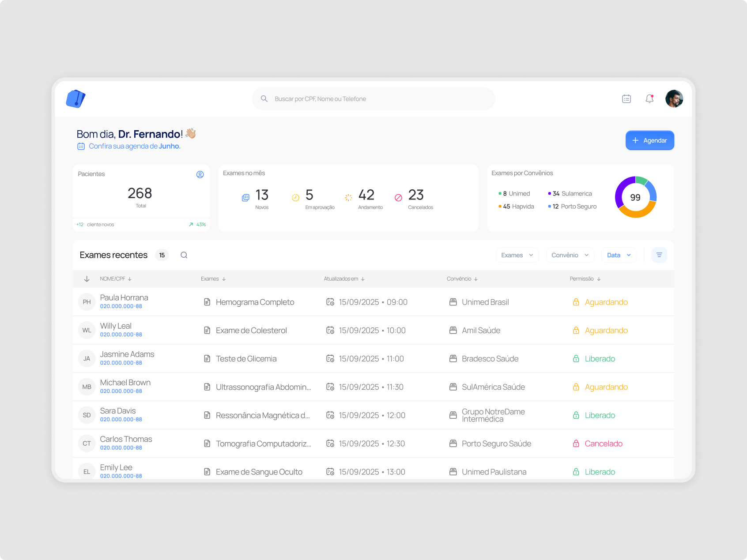Screen dimensions: 747x560
Task: Sort by Convêncio column header
Action: coord(462,279)
